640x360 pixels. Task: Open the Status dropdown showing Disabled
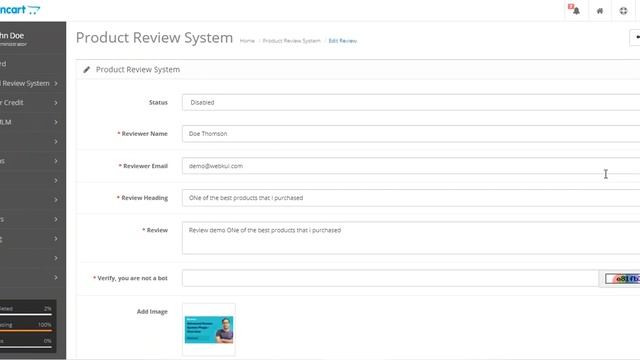411,102
